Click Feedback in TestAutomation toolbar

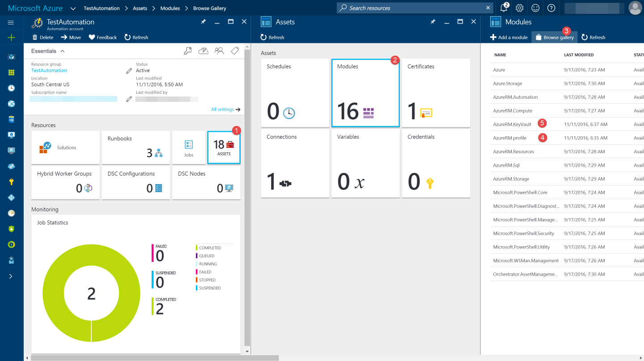point(102,38)
